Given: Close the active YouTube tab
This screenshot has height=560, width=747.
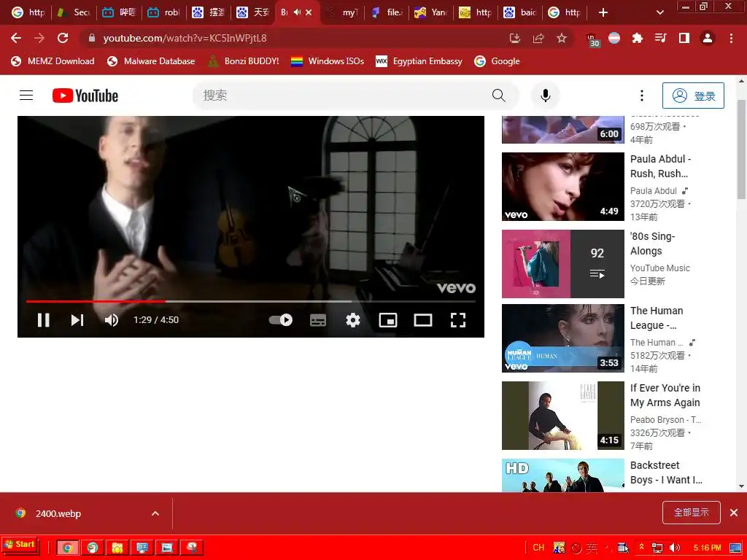Looking at the screenshot, I should click(x=309, y=12).
